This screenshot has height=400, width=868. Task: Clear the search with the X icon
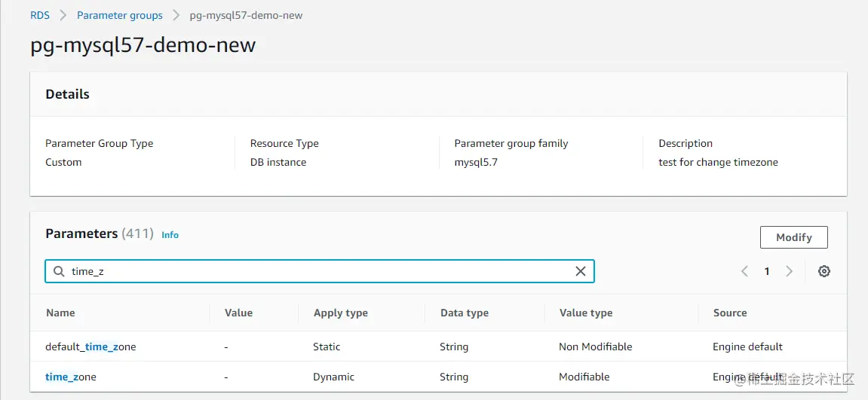pyautogui.click(x=581, y=271)
